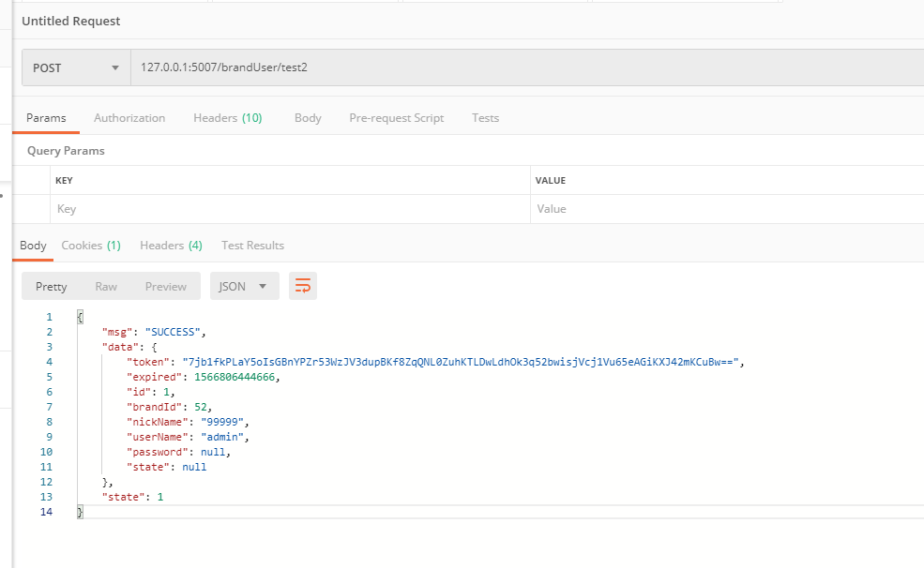Click line number 14 in the gutter

46,512
